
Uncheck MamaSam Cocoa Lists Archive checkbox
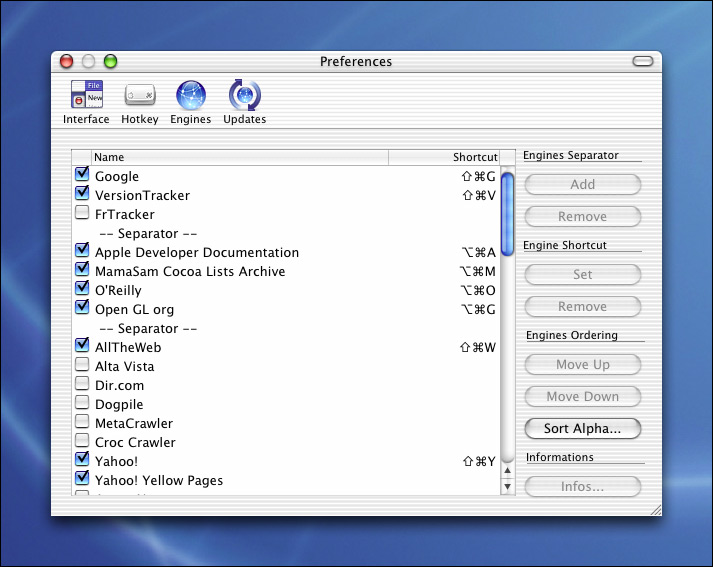click(x=82, y=269)
